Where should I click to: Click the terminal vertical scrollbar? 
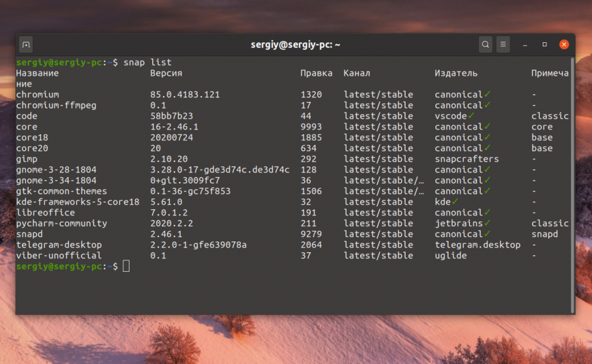[573, 185]
